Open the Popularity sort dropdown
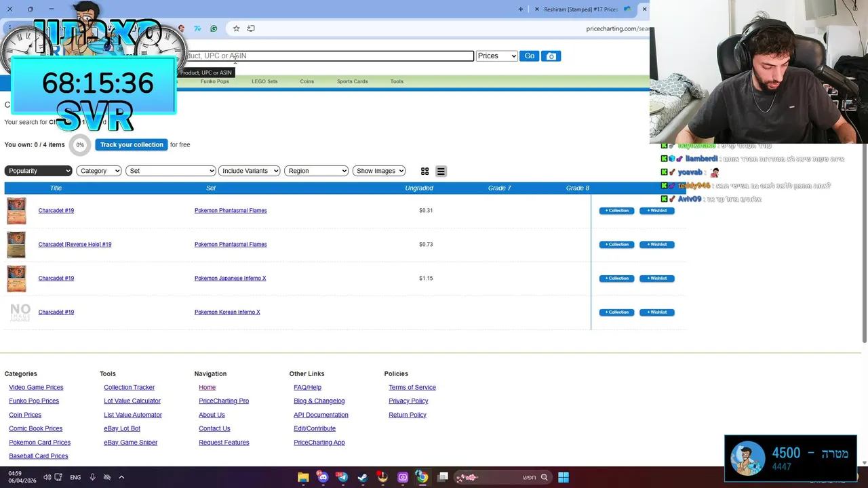This screenshot has width=868, height=488. [x=38, y=171]
